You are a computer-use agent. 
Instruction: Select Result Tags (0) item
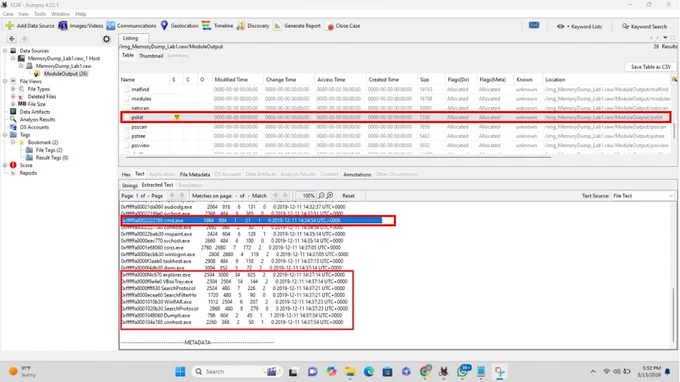click(52, 158)
